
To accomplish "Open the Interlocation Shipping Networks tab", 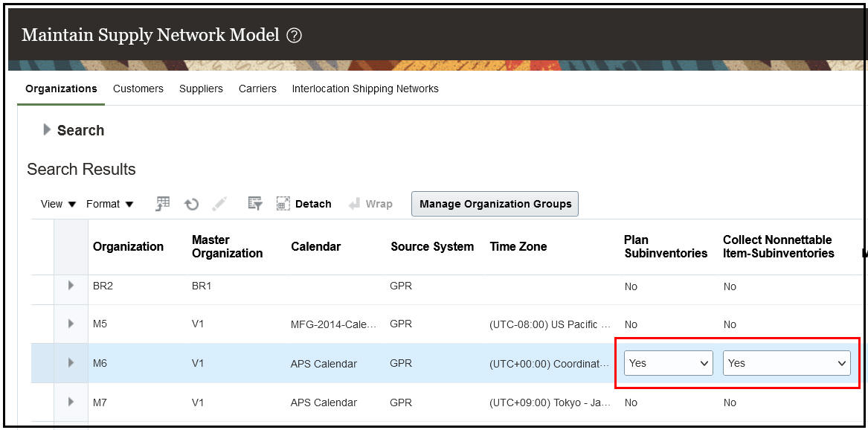I will tap(364, 89).
